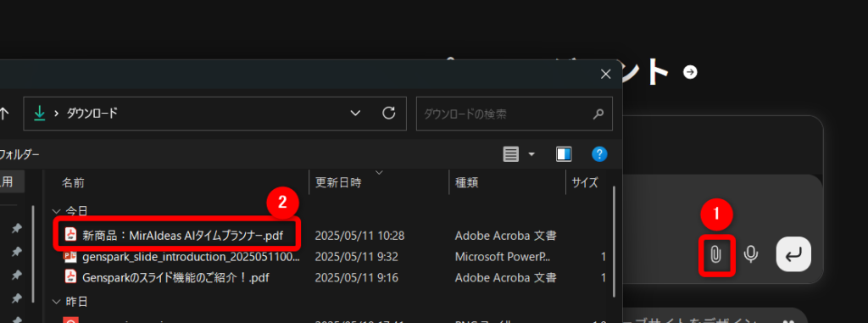Collapse the 今日 group
Screen dimensions: 868x323
(55, 211)
